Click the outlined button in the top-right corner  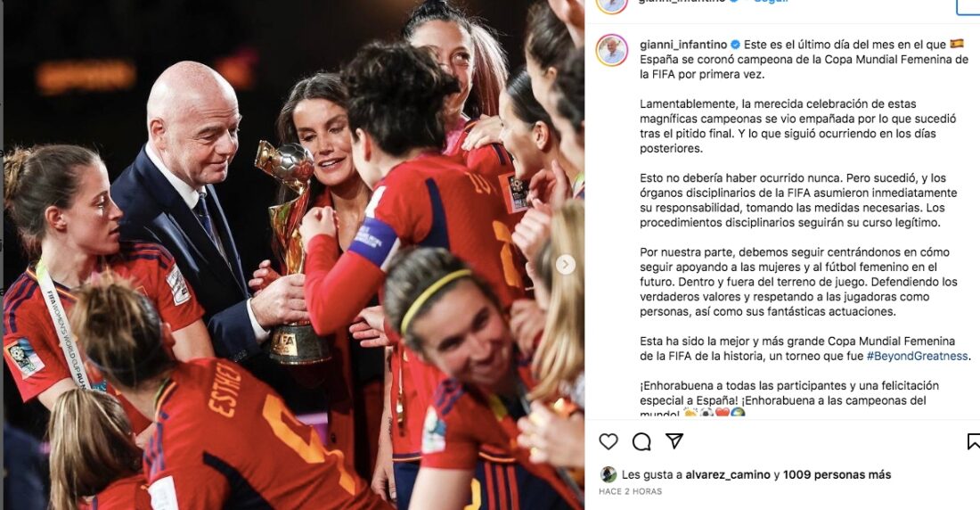968,6
